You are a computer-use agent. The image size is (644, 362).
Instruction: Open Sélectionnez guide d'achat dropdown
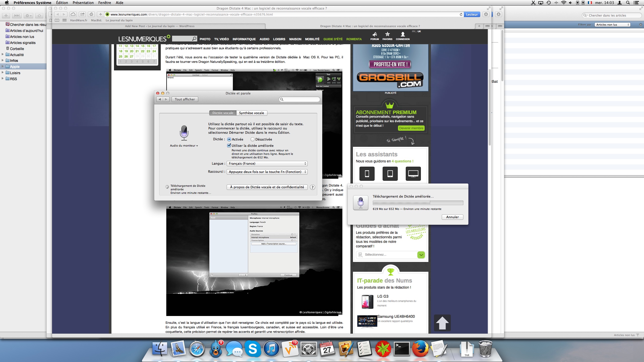click(390, 255)
